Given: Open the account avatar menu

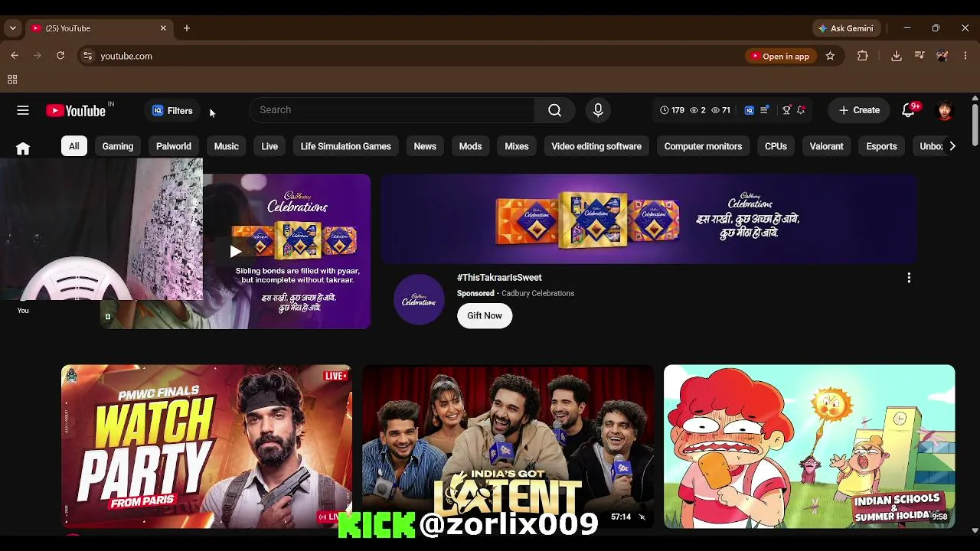Looking at the screenshot, I should tap(945, 110).
